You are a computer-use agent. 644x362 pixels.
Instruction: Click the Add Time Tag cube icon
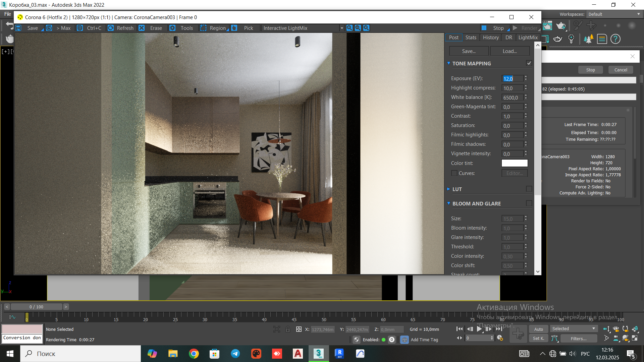point(405,340)
